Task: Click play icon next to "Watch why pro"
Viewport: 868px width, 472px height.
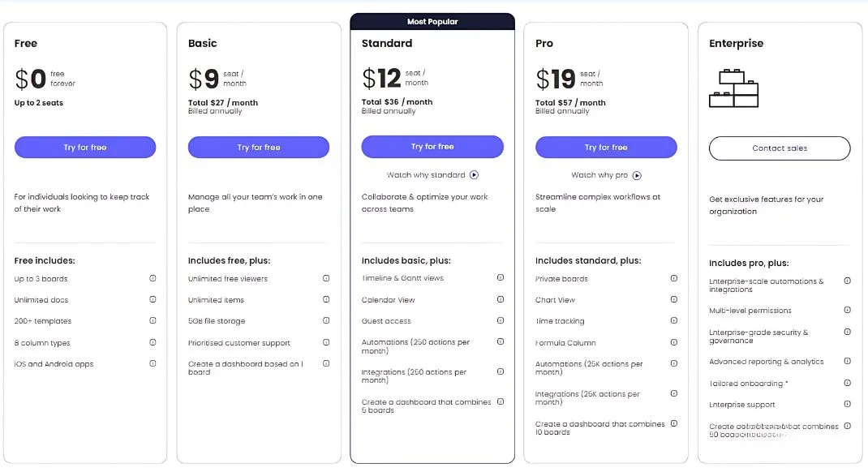Action: (638, 175)
